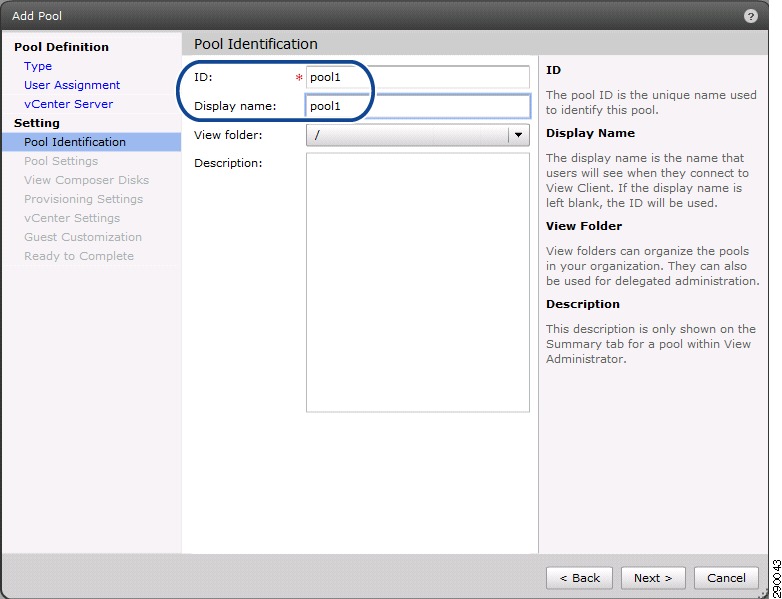Open the User Assignment step

click(72, 85)
